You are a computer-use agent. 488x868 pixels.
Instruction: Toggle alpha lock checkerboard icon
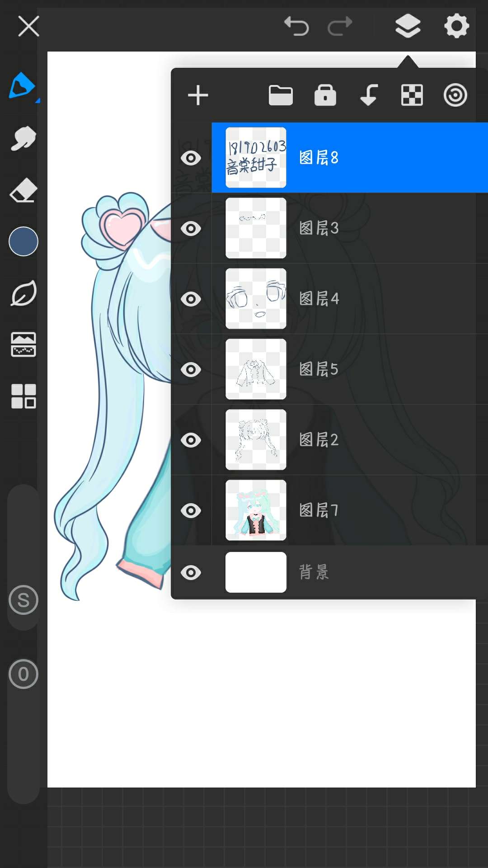412,95
